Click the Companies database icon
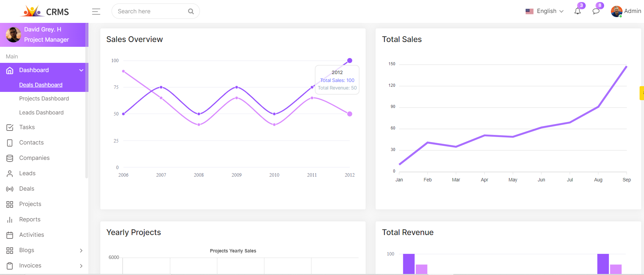 tap(10, 158)
